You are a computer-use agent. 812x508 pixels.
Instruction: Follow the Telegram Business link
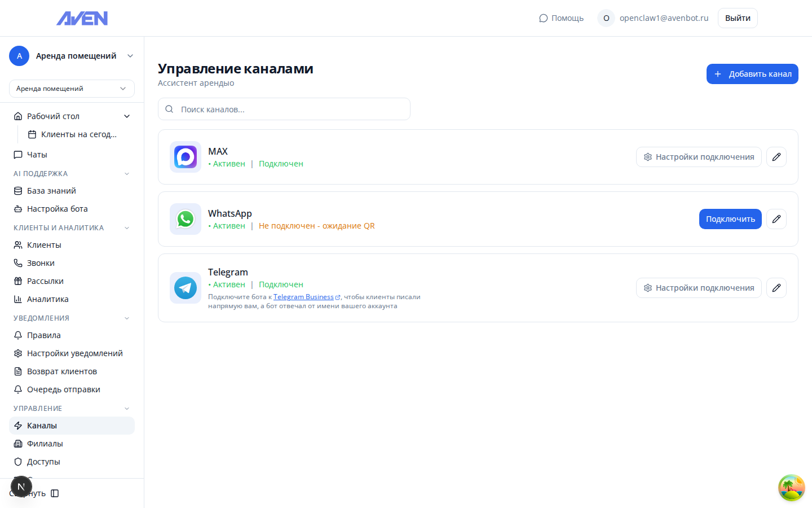[x=303, y=297]
